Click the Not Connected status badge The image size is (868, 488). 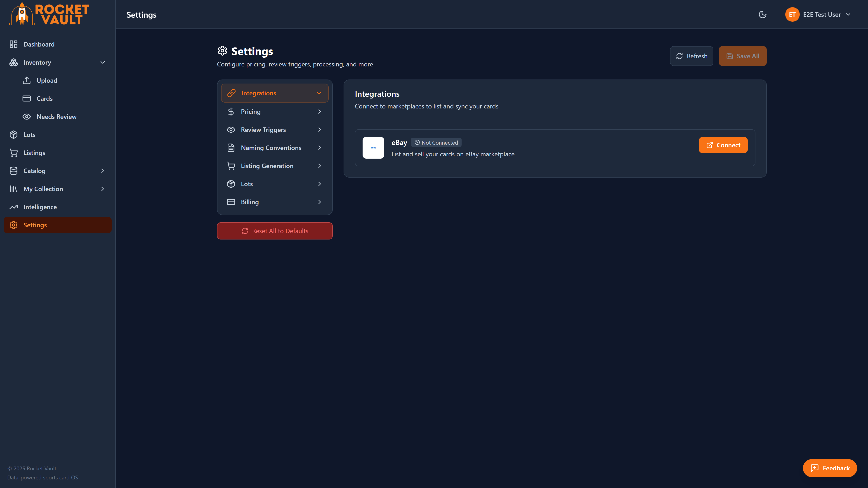(x=436, y=142)
